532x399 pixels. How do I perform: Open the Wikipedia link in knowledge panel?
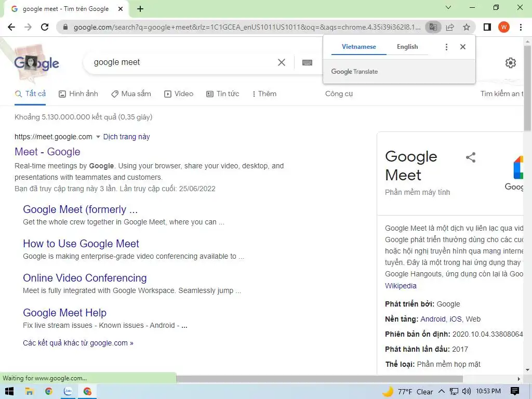(401, 286)
